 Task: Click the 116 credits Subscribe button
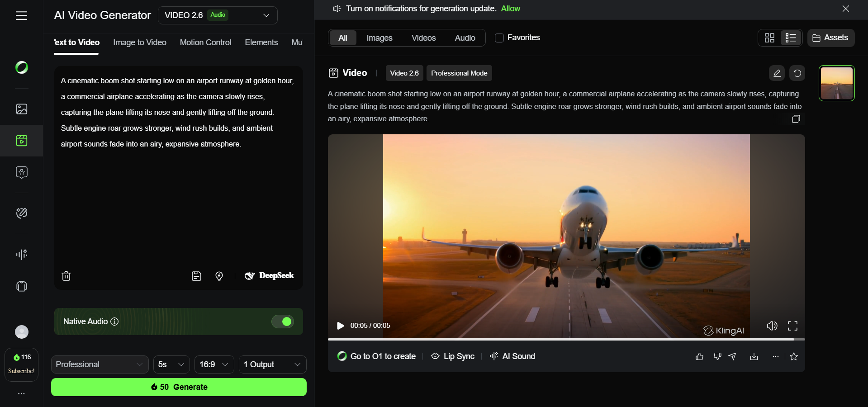21,364
